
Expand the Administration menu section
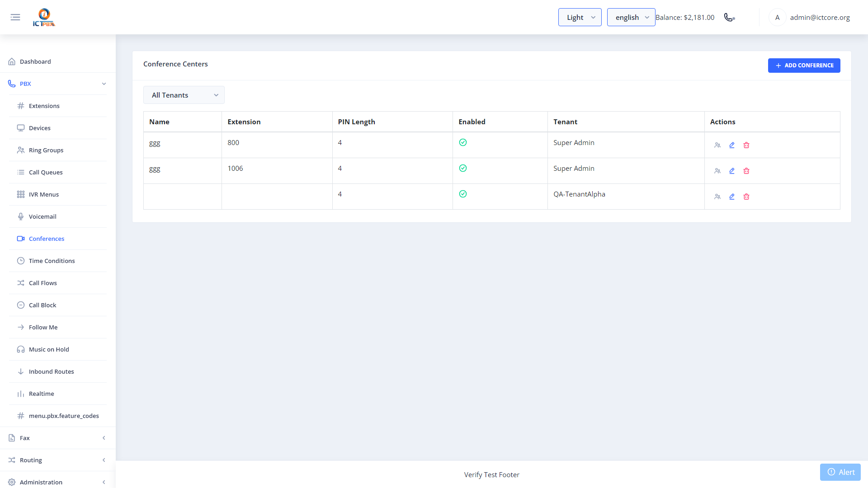click(58, 482)
